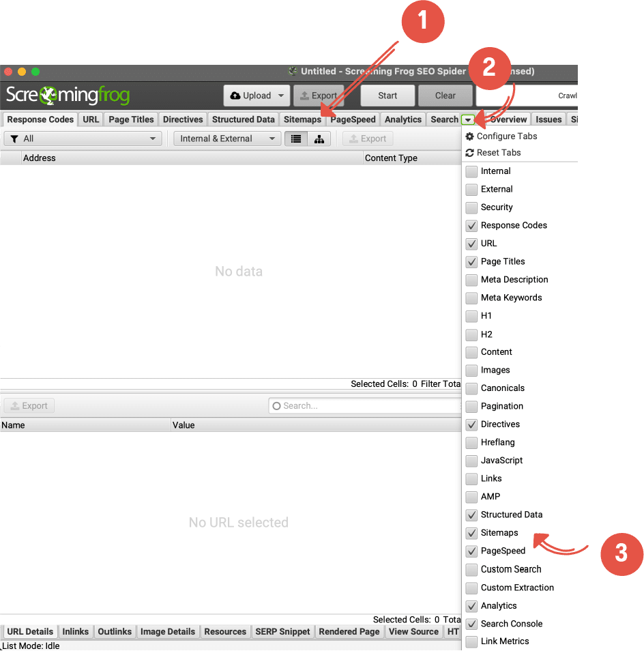The image size is (644, 651).
Task: Open the Sitemaps tab
Action: (302, 119)
